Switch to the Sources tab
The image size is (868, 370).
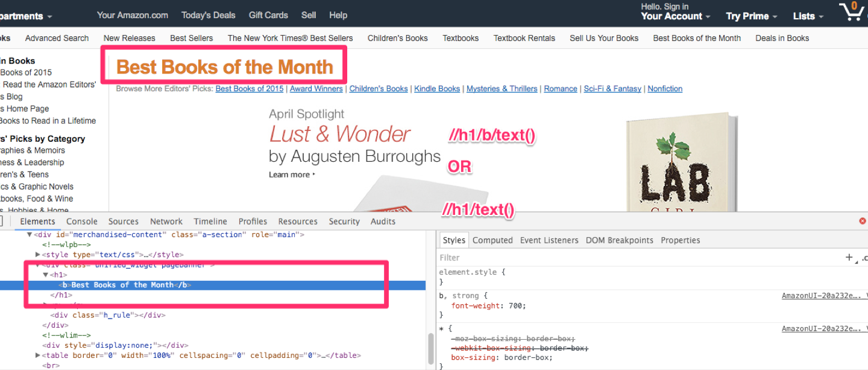point(124,222)
